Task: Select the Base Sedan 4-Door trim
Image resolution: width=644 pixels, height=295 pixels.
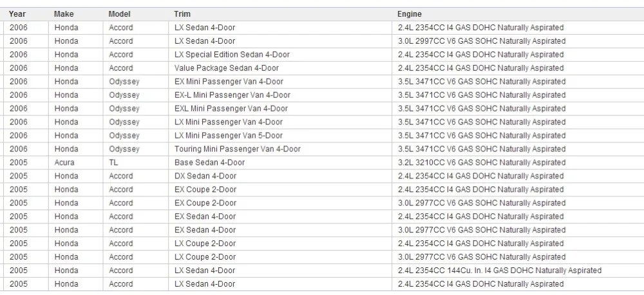Action: [209, 163]
